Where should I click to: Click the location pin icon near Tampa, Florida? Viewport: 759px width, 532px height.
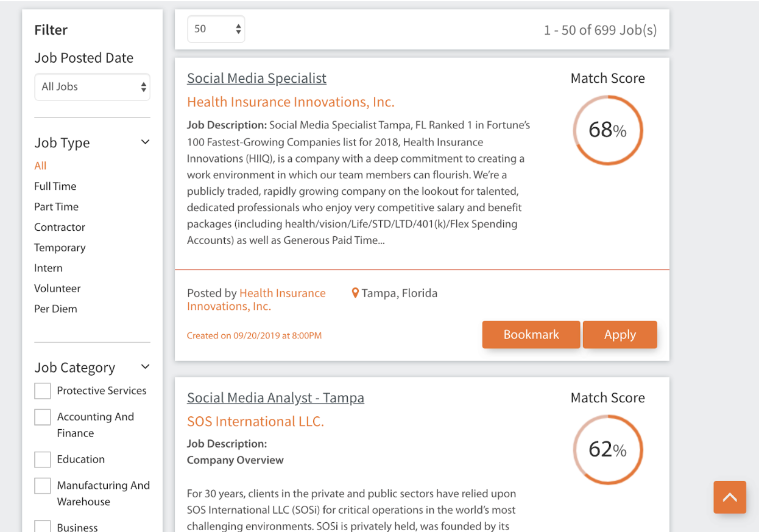[355, 292]
